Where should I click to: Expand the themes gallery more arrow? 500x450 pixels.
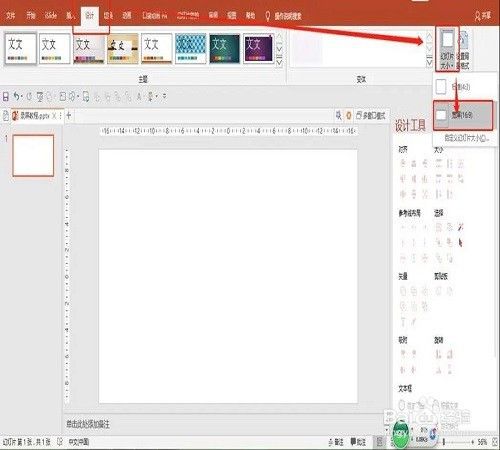tap(279, 62)
